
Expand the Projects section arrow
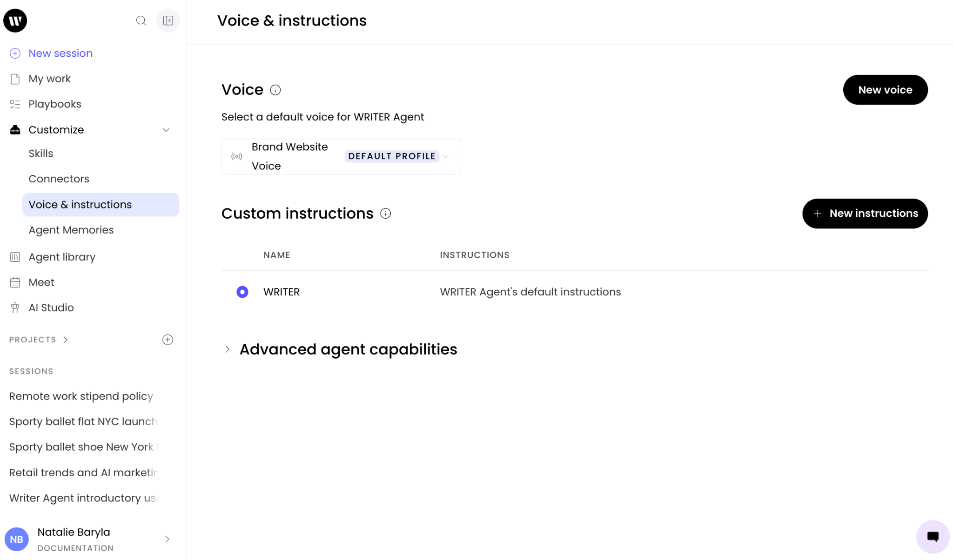point(66,340)
